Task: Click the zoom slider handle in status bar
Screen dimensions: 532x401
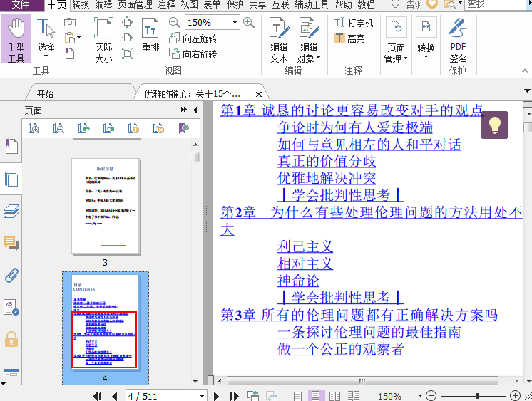Action: 477,395
